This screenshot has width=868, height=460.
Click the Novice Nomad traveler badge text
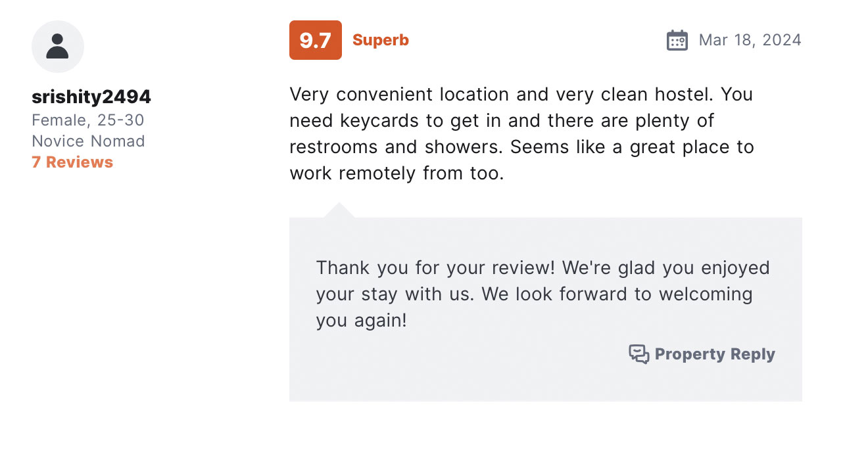point(88,141)
